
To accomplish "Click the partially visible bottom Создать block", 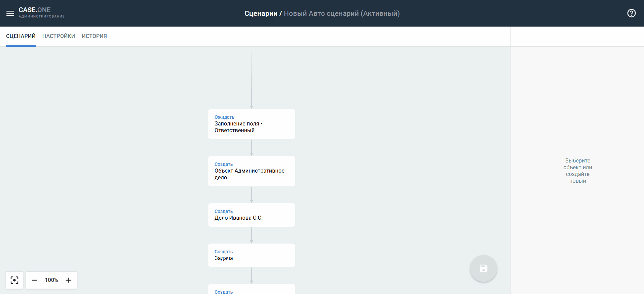I will coord(251,290).
